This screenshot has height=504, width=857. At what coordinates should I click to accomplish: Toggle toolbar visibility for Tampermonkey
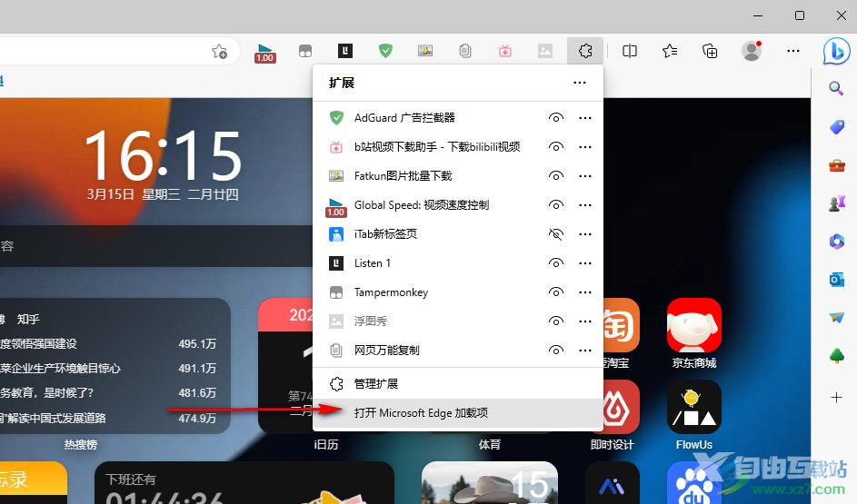tap(556, 292)
